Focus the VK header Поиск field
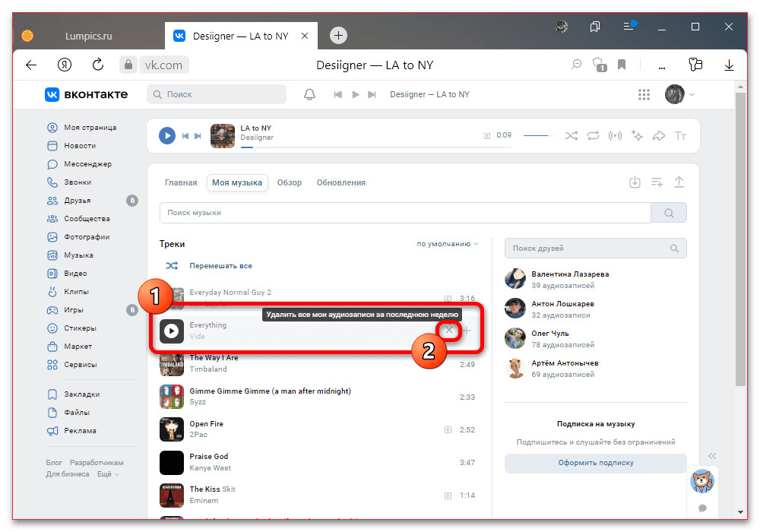 coord(217,94)
